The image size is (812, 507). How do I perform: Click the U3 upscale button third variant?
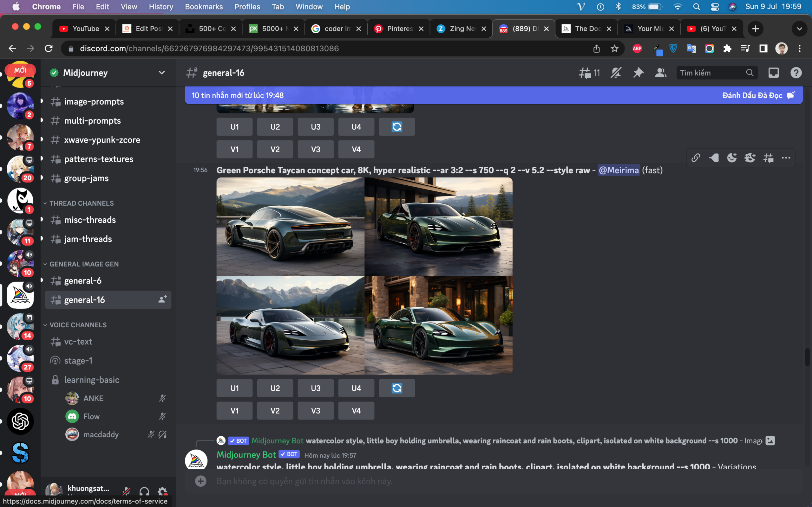pos(315,388)
